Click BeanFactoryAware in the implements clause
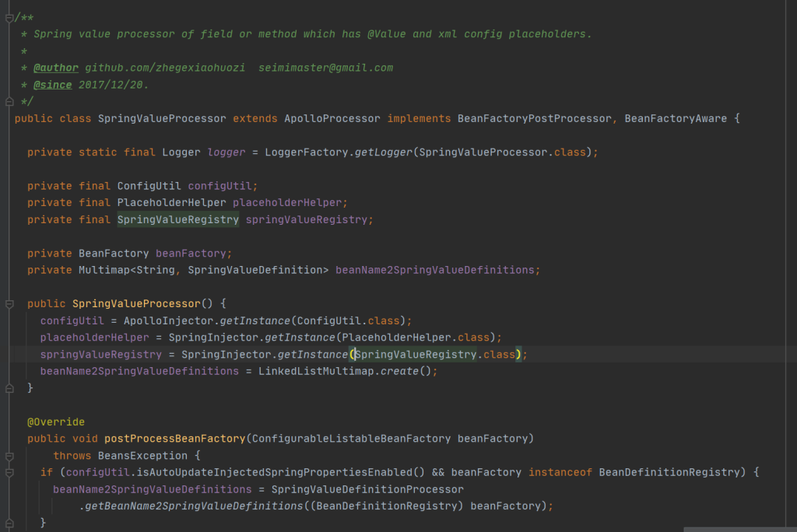Screen dimensions: 797x532 tap(676, 118)
